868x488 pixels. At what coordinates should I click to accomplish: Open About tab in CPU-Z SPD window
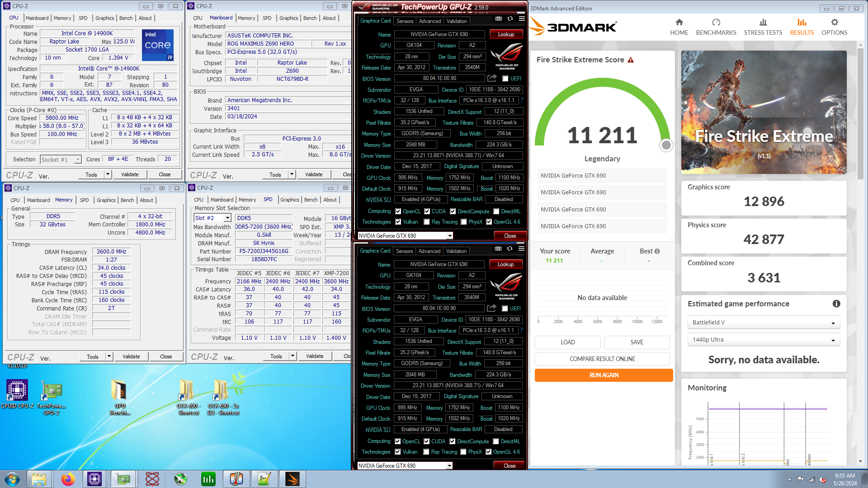pos(330,200)
